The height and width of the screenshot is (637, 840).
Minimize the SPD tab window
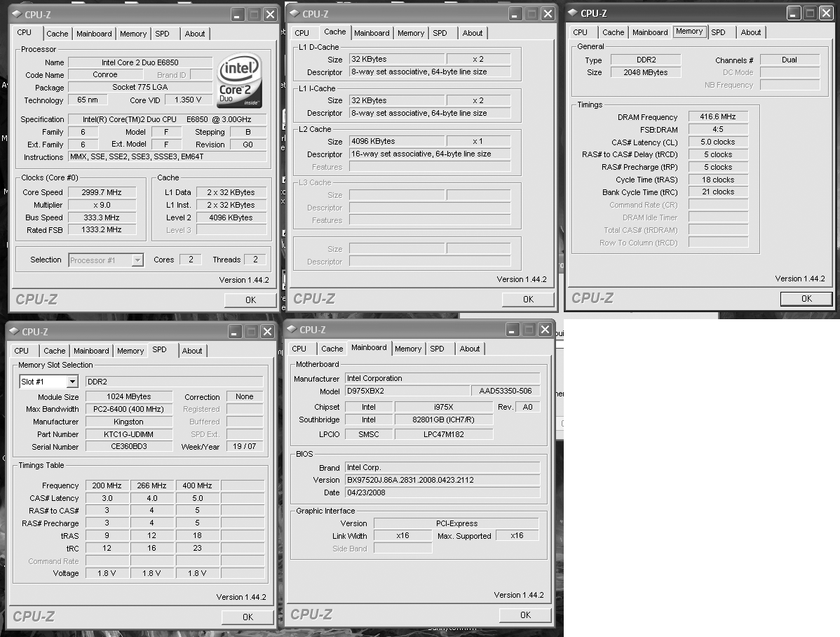(x=235, y=331)
